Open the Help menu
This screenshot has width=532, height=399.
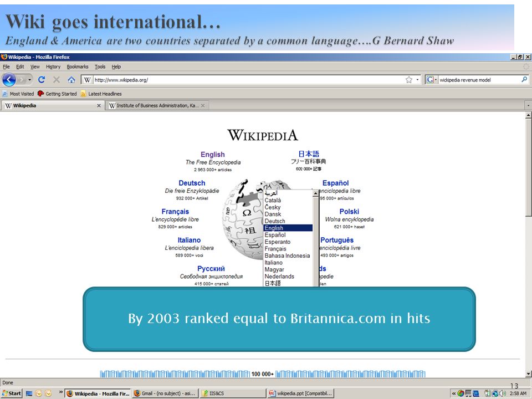click(x=116, y=67)
